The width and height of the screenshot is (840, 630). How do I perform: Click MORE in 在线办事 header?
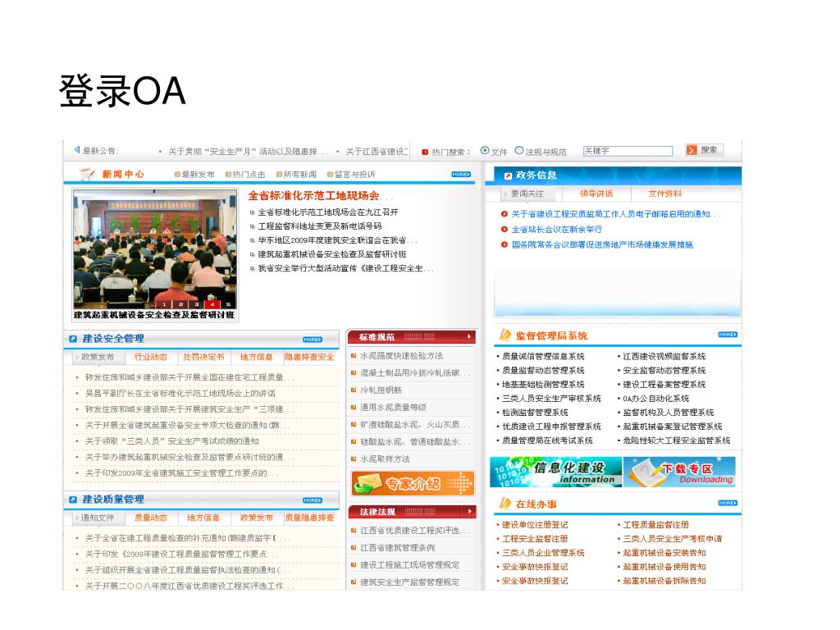tap(728, 503)
